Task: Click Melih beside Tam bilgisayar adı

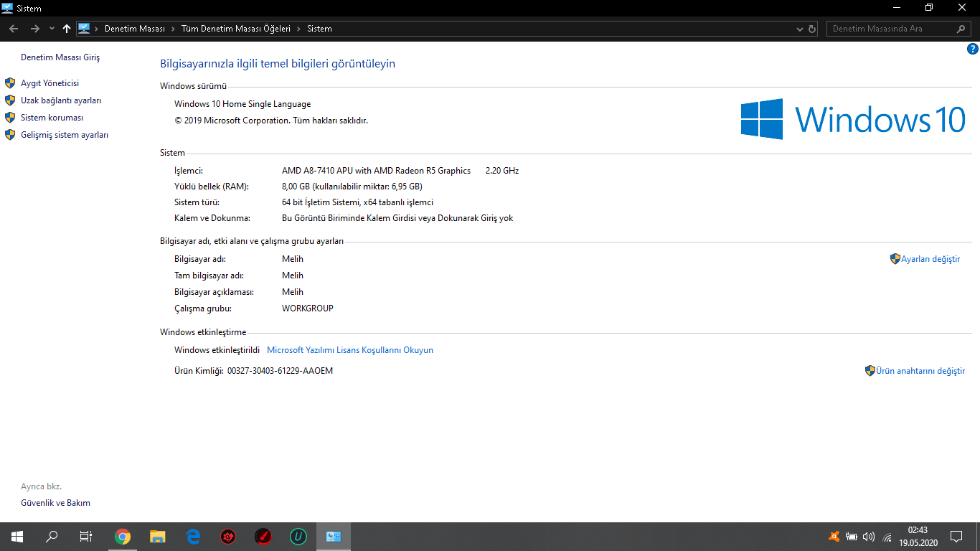Action: 293,275
